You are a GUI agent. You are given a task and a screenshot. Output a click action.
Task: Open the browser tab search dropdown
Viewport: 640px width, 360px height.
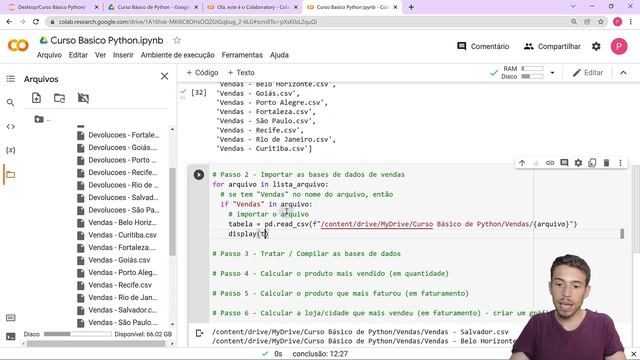click(573, 7)
